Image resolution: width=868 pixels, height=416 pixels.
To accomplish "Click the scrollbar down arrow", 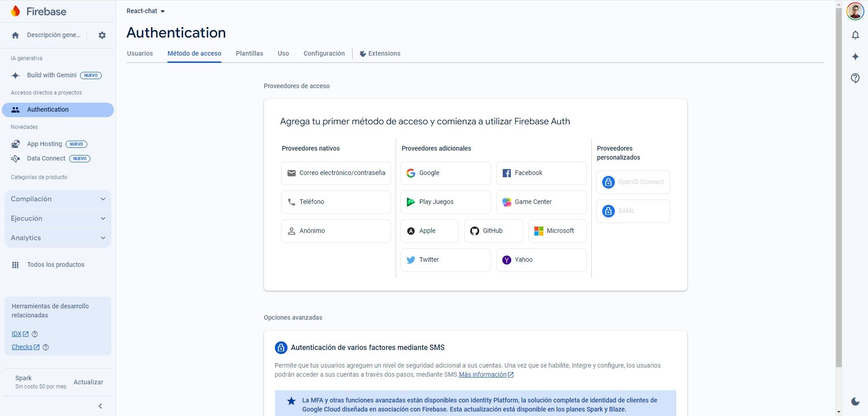I will click(839, 412).
